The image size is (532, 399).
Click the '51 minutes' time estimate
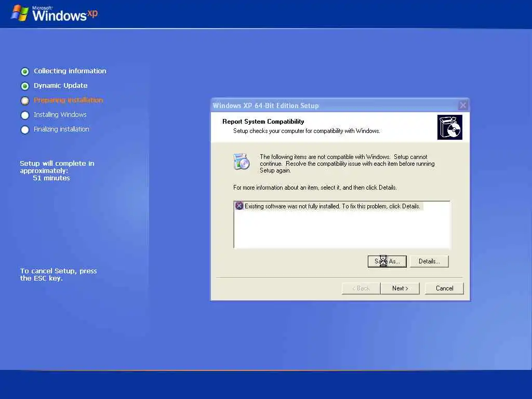tap(51, 178)
